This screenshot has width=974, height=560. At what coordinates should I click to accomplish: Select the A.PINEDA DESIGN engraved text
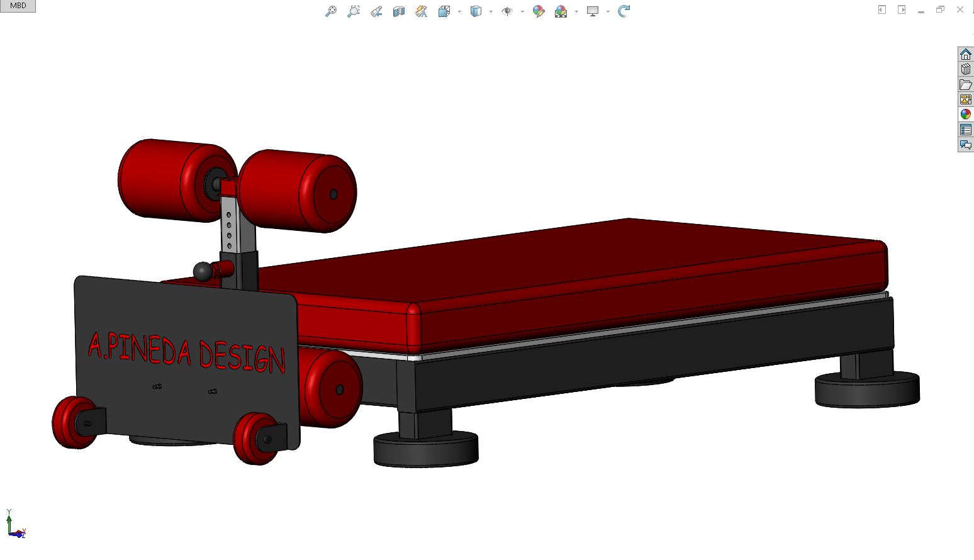point(187,352)
